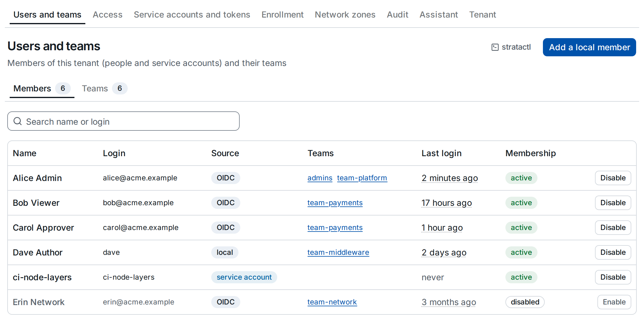Disable Dave Author's membership

(613, 252)
